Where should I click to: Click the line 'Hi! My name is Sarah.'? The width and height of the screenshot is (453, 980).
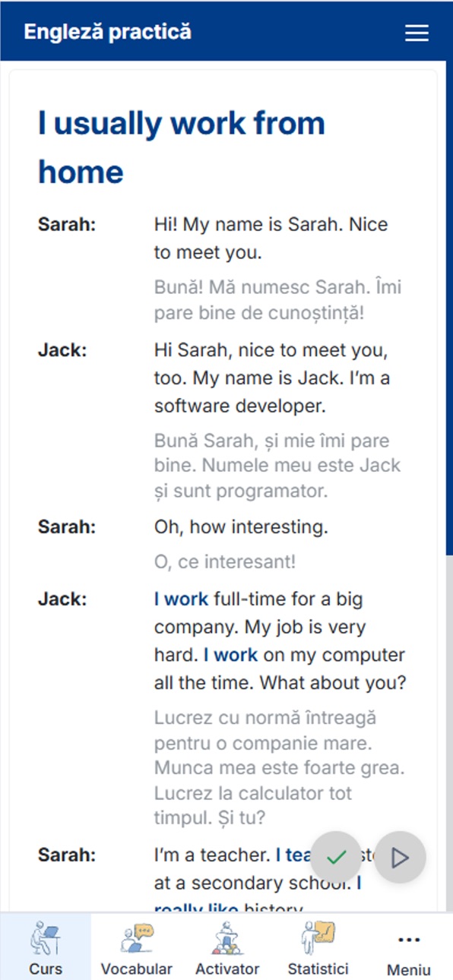coord(247,225)
